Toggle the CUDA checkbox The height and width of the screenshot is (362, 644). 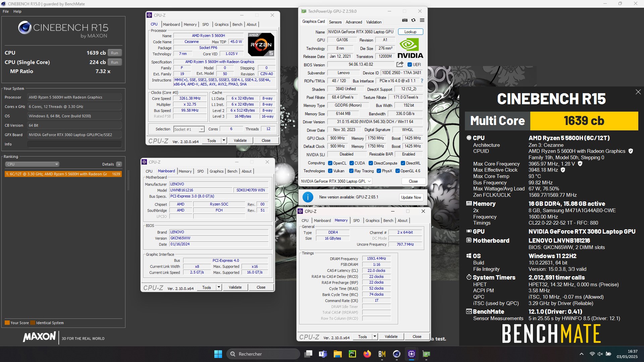(352, 163)
